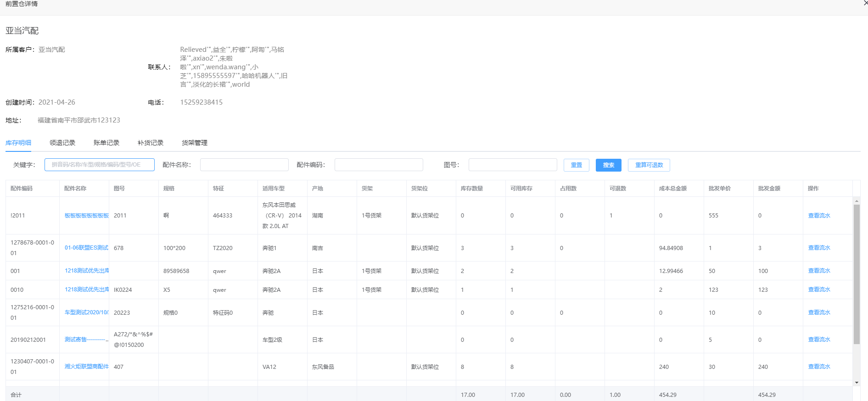Click 查看流水 for part 0010

[819, 290]
